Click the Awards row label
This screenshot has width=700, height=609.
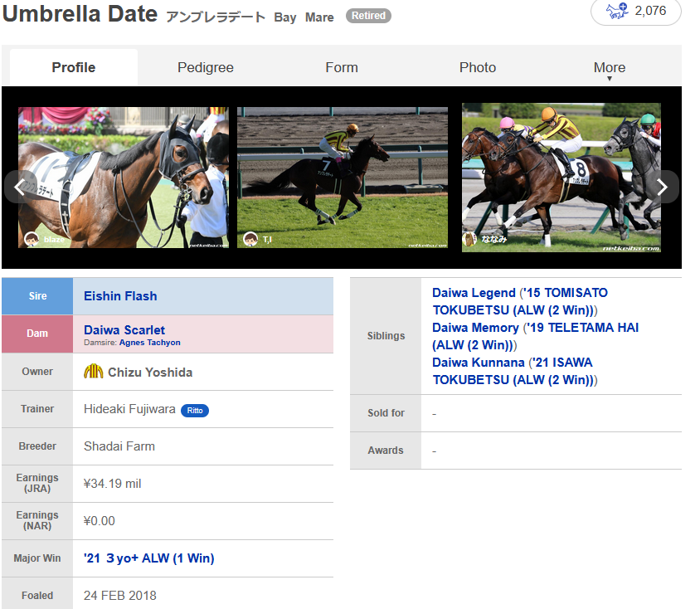point(386,451)
